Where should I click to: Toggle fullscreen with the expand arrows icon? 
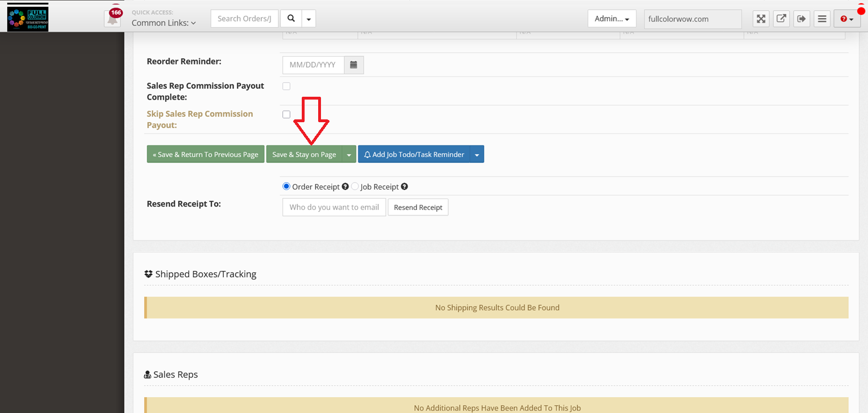pyautogui.click(x=761, y=19)
